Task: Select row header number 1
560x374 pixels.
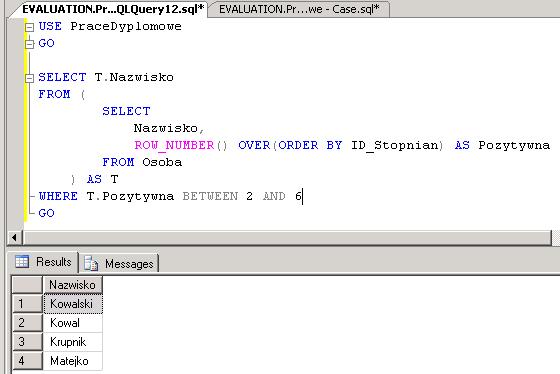Action: [27, 304]
